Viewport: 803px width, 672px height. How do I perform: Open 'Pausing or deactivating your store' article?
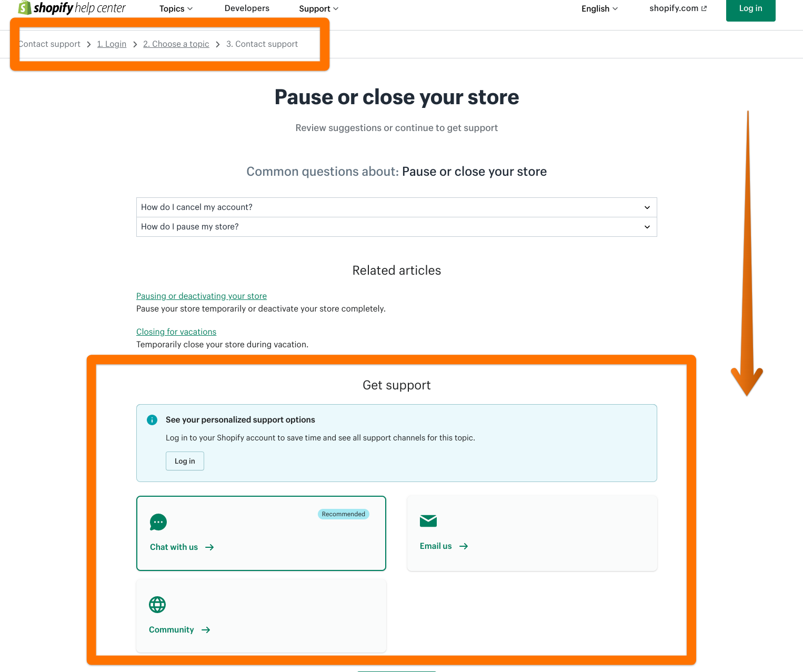pyautogui.click(x=202, y=296)
